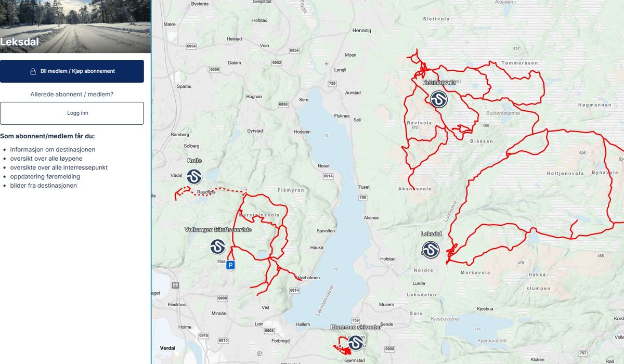Click the padlock icon on membership button
Image resolution: width=624 pixels, height=364 pixels.
pos(33,71)
